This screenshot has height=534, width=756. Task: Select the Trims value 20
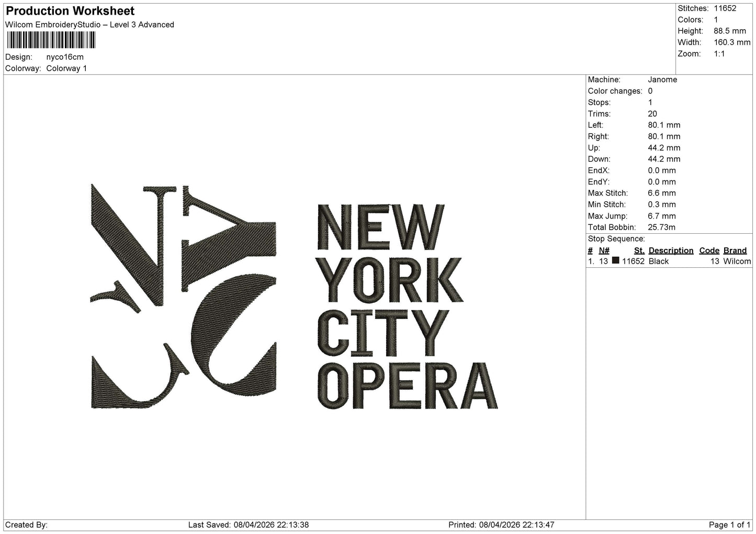[652, 114]
